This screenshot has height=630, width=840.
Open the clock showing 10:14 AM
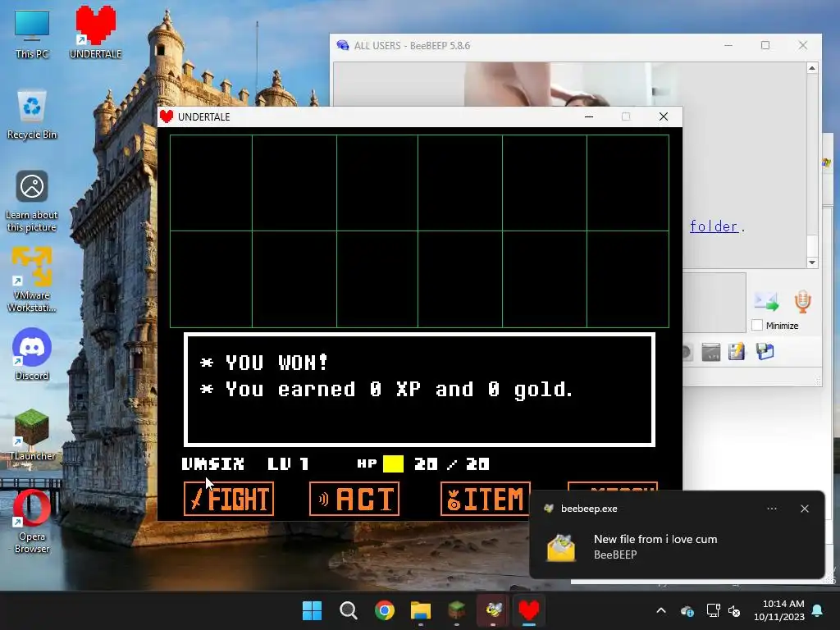[x=779, y=610]
